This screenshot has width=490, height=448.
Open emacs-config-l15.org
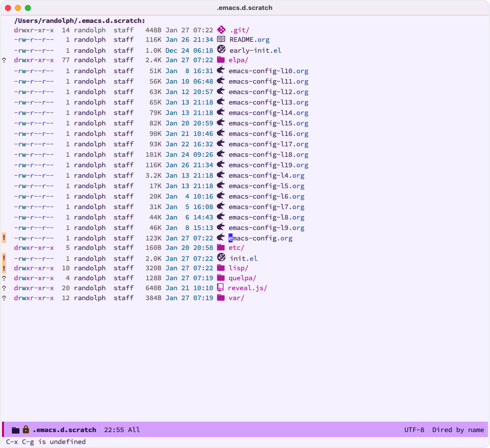click(268, 123)
